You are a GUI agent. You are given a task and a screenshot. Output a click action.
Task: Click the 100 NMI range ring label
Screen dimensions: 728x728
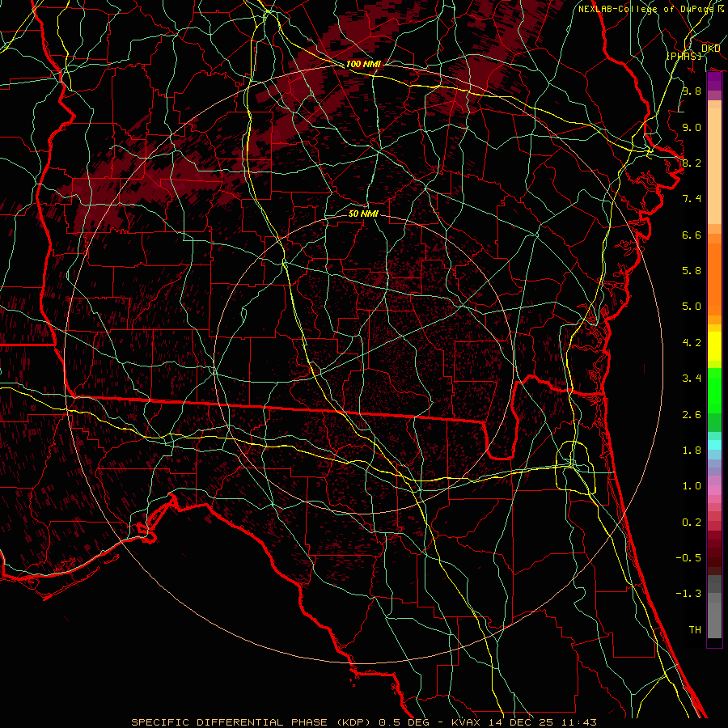(x=363, y=64)
